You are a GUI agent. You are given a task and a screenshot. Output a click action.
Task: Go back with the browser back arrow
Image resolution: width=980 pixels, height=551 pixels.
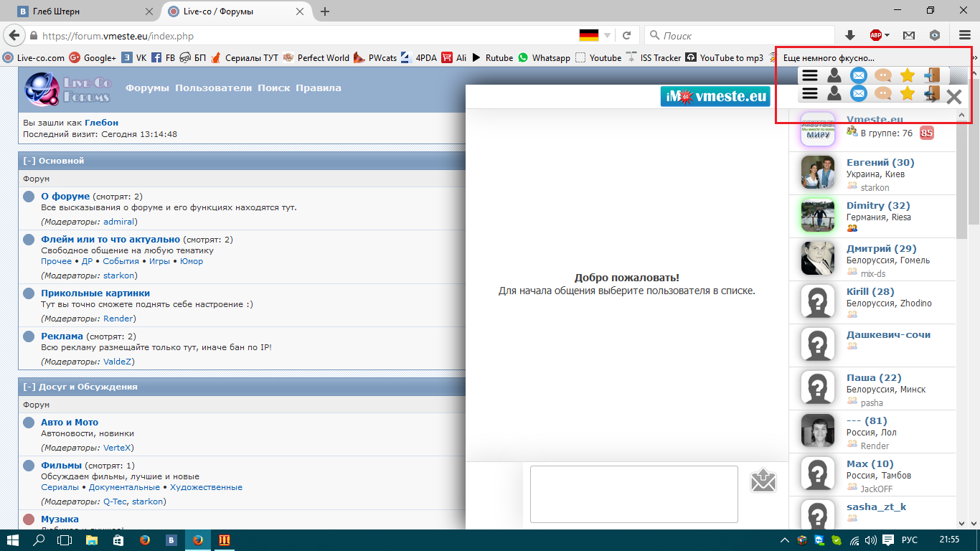[14, 35]
